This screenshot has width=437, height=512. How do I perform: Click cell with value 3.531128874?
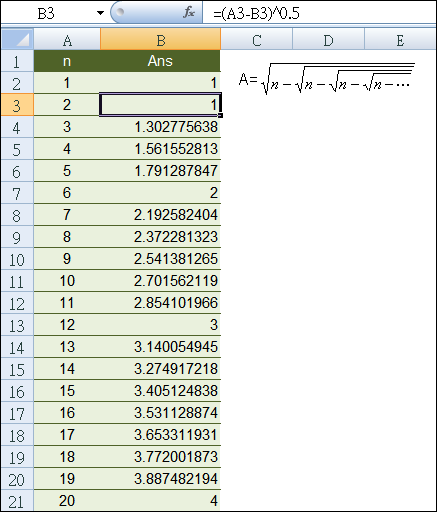click(160, 413)
